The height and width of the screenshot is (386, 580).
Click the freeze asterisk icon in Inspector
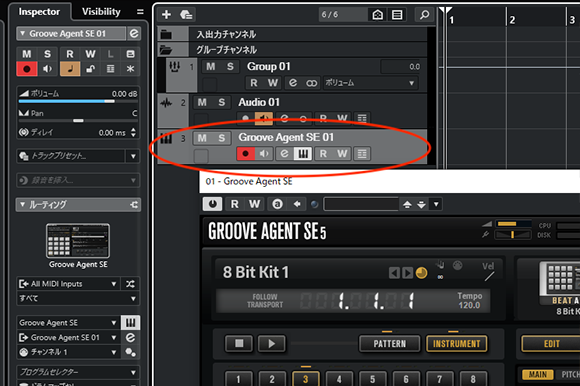[130, 69]
